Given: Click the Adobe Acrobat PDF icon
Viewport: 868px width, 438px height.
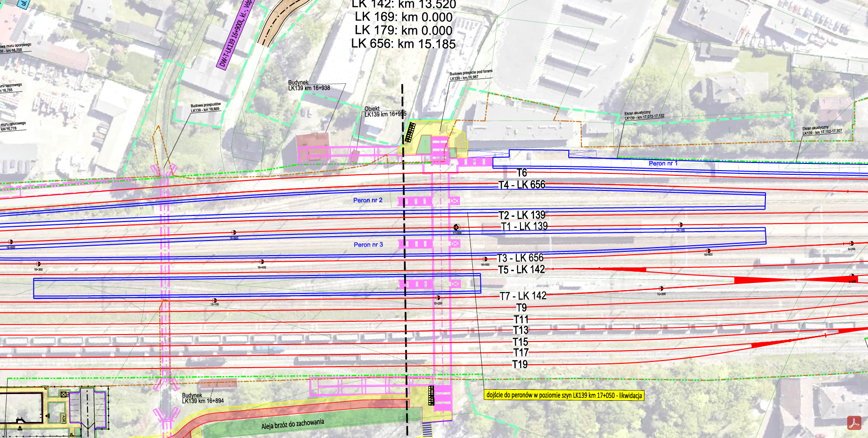Looking at the screenshot, I should coord(854,423).
